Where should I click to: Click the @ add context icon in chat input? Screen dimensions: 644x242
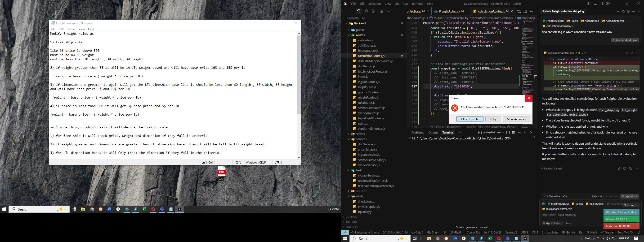click(x=544, y=204)
